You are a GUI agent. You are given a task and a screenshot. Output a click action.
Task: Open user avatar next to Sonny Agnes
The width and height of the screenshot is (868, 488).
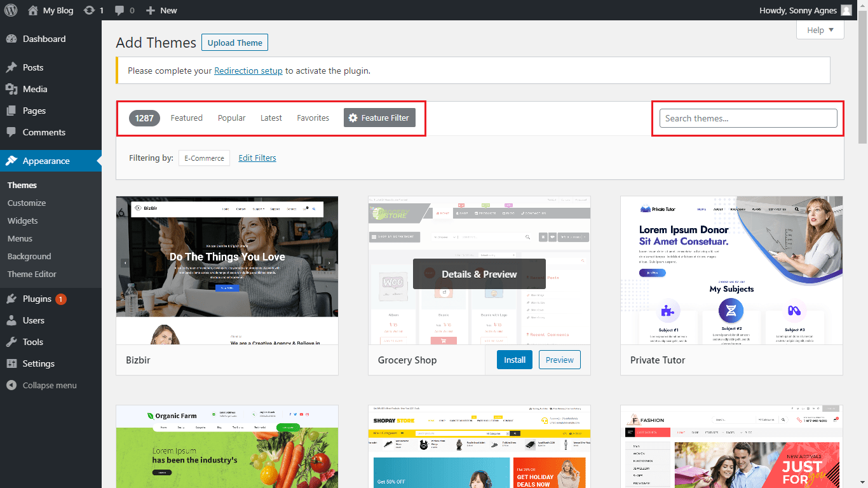click(x=846, y=10)
